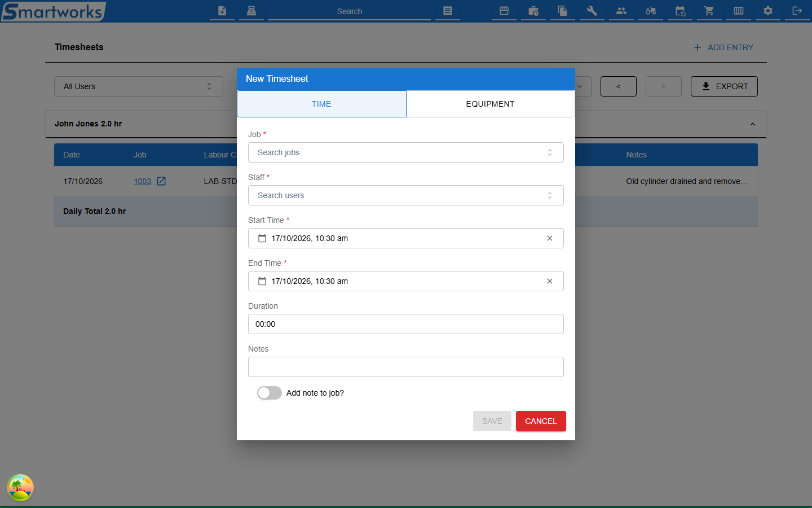The width and height of the screenshot is (812, 508).
Task: Click the SAVE button
Action: (492, 421)
